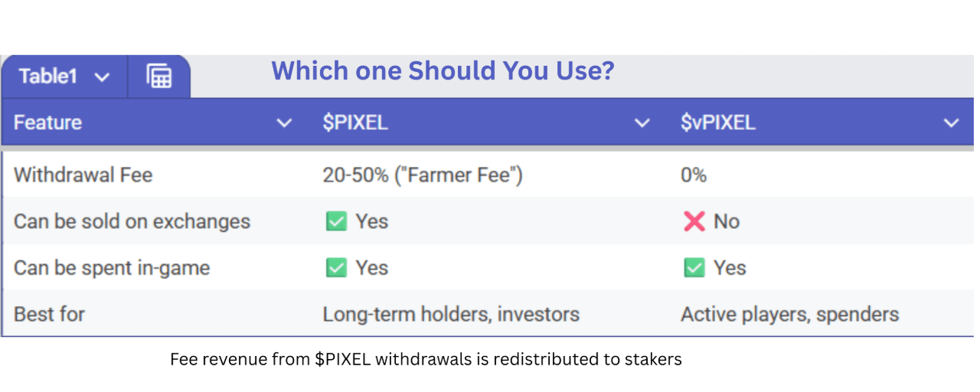Select the Feature column header
The height and width of the screenshot is (392, 980).
(47, 122)
